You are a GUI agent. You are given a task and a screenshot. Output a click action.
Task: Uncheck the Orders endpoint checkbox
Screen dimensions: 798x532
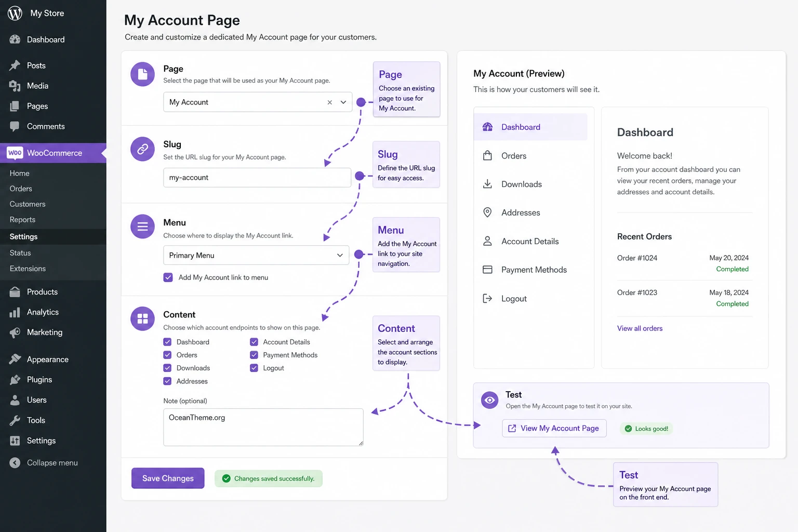coord(167,355)
